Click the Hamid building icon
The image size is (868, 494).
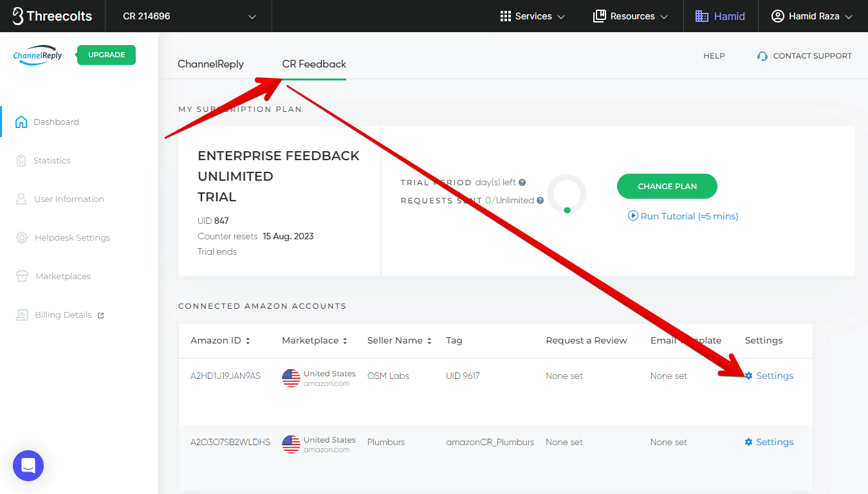click(702, 16)
